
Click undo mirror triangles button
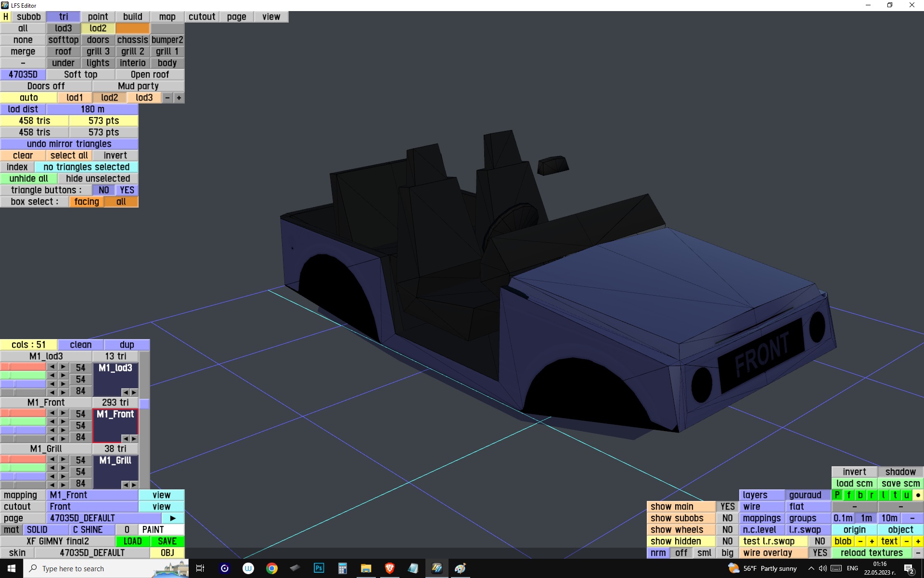69,144
